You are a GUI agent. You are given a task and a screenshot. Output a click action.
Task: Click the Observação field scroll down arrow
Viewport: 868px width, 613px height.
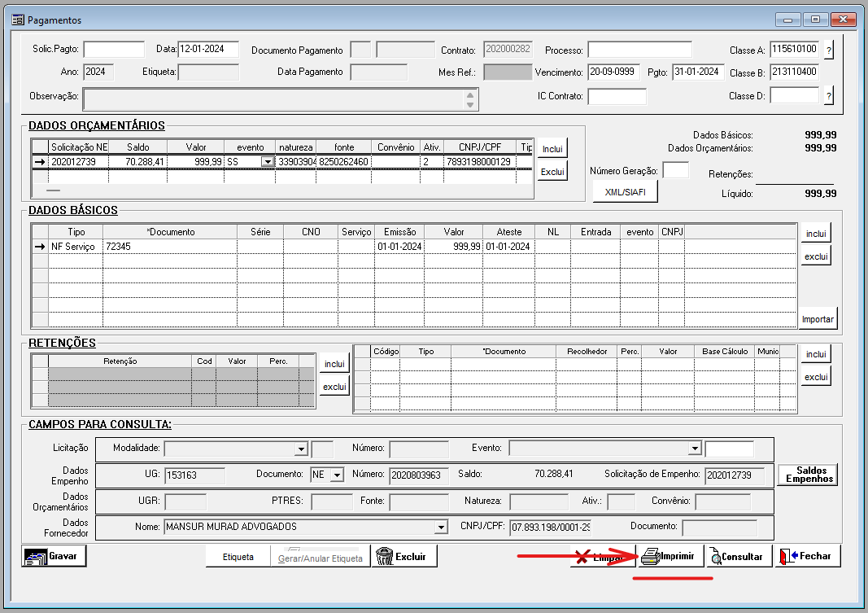point(469,104)
